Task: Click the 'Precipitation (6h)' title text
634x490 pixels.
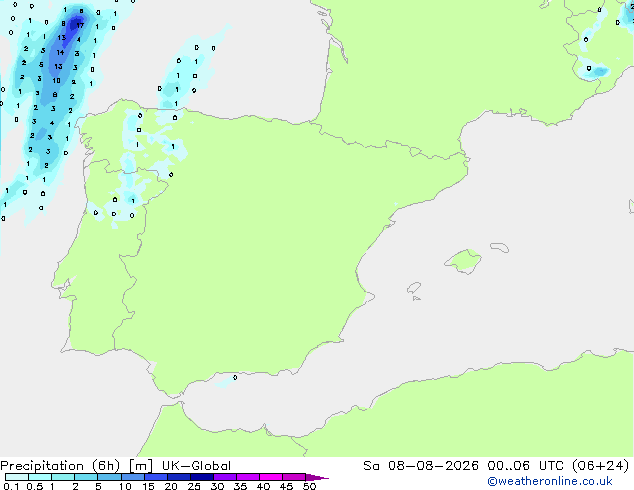Action: click(60, 466)
